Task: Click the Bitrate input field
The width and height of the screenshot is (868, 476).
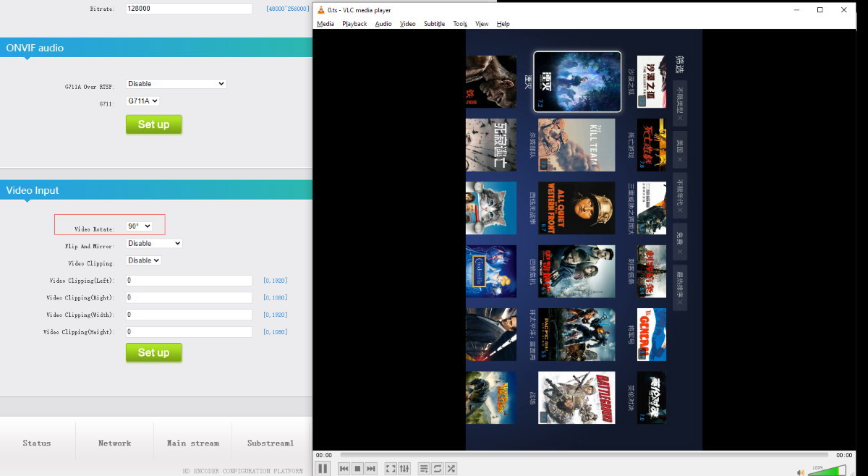Action: (189, 9)
